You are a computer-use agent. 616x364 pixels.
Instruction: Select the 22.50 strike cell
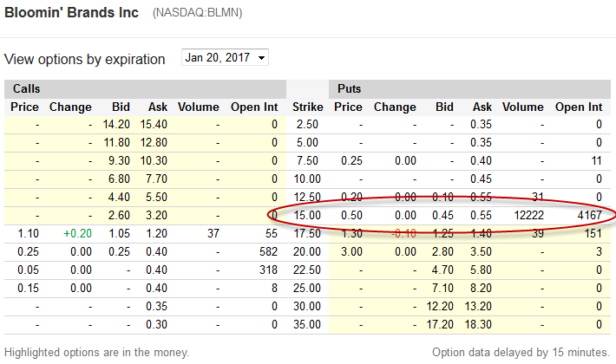[307, 270]
